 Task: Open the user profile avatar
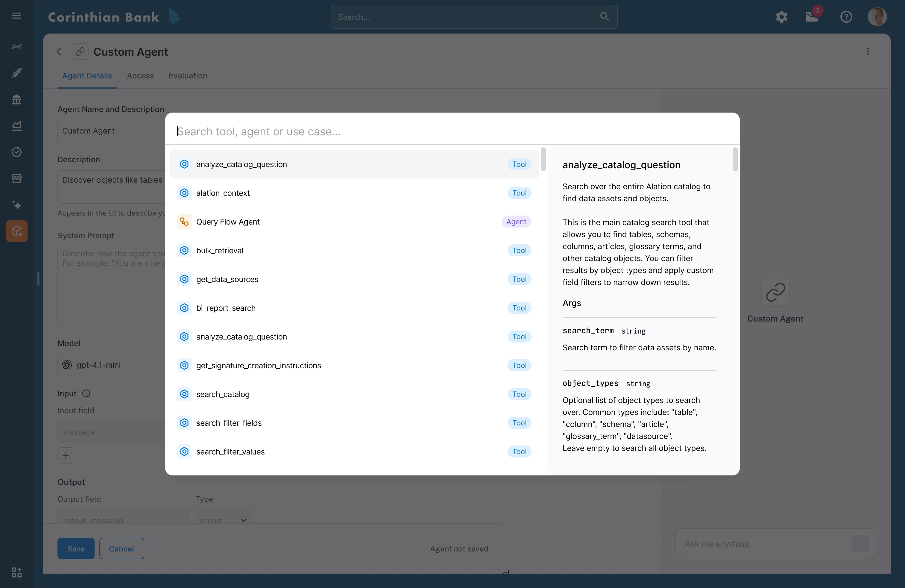(877, 17)
